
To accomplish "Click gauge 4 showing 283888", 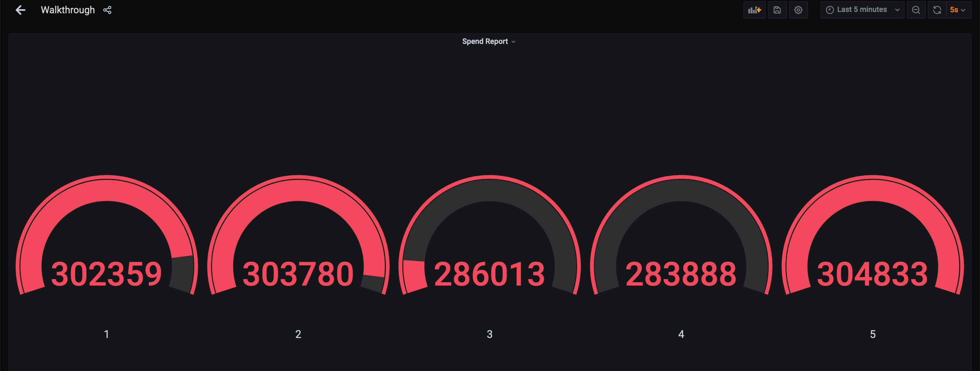I will pos(681,273).
